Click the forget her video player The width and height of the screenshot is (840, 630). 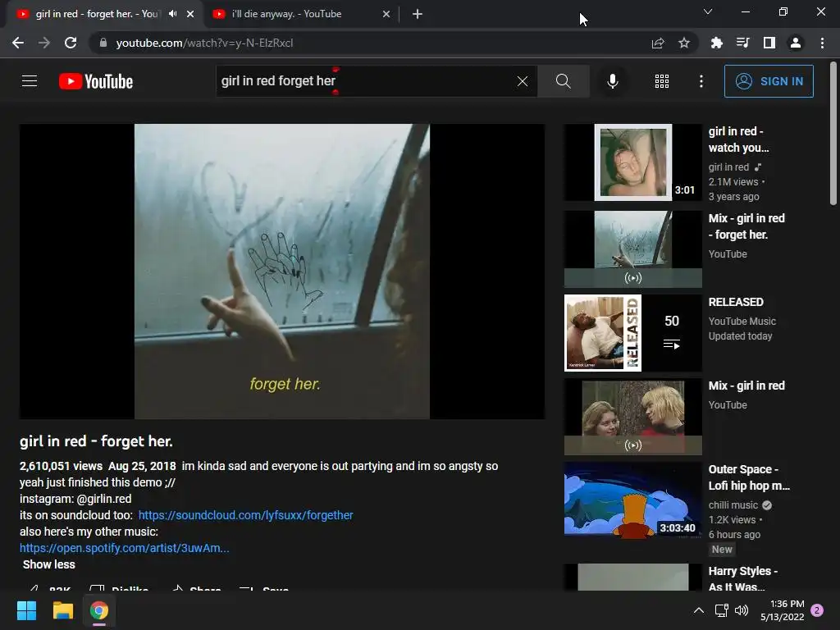pos(282,272)
